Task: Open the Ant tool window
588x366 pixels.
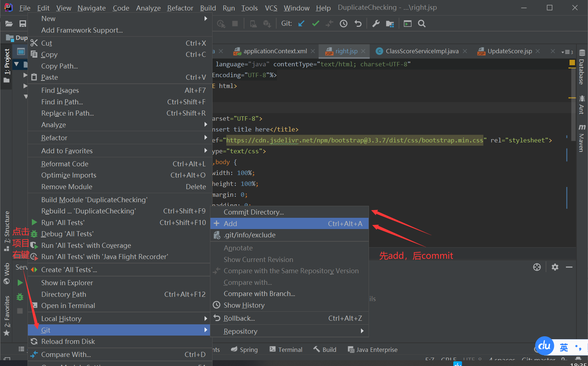Action: pyautogui.click(x=581, y=105)
